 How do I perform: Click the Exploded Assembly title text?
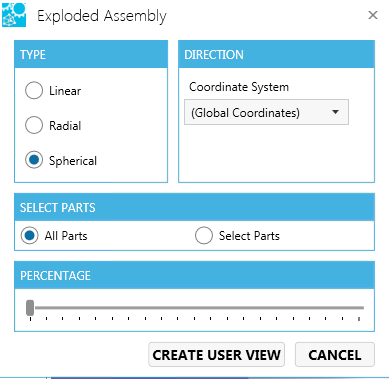102,16
